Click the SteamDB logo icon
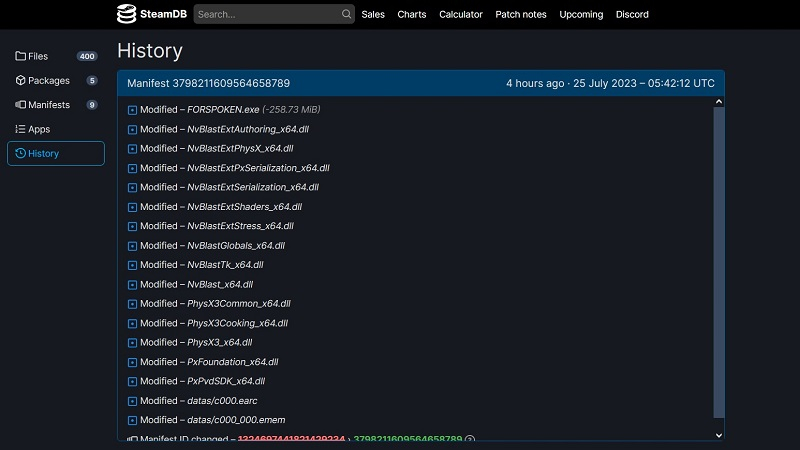The width and height of the screenshot is (800, 450). click(127, 14)
